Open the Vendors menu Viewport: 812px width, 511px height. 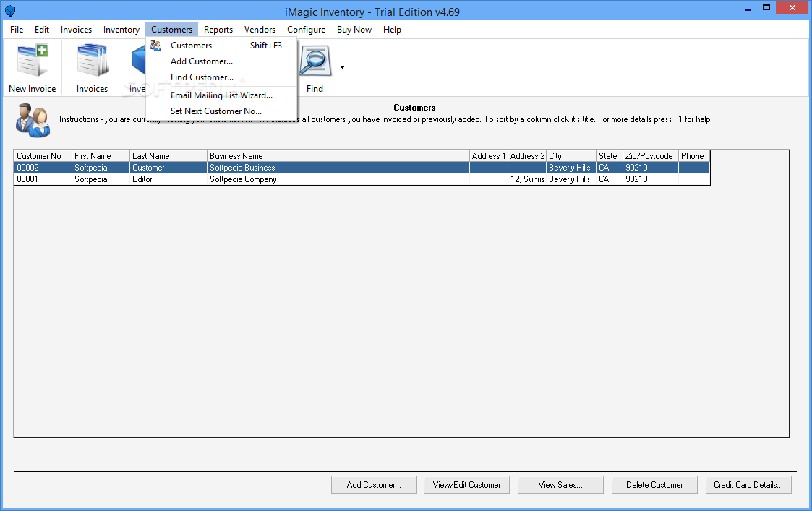[x=260, y=30]
